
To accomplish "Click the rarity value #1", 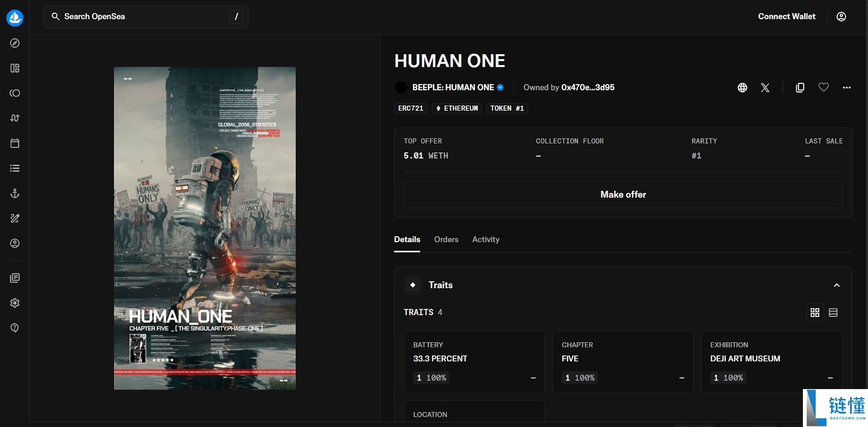I will pyautogui.click(x=697, y=156).
